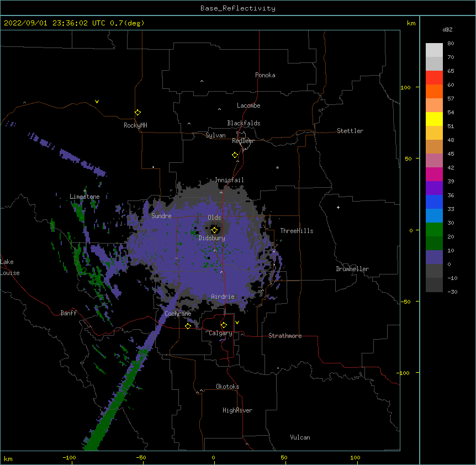Click the HighRiver city label
476x465 pixels.
point(237,410)
